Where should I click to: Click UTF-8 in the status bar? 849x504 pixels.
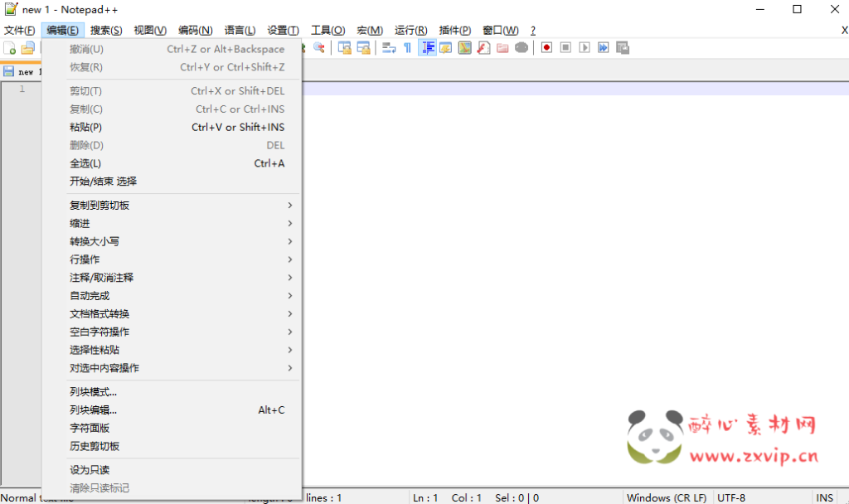tap(732, 497)
